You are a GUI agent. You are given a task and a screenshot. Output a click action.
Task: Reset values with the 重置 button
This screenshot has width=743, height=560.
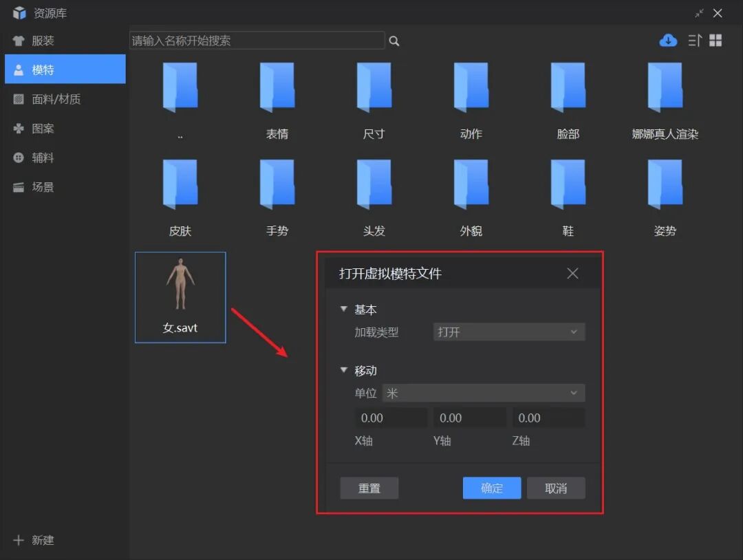(369, 488)
